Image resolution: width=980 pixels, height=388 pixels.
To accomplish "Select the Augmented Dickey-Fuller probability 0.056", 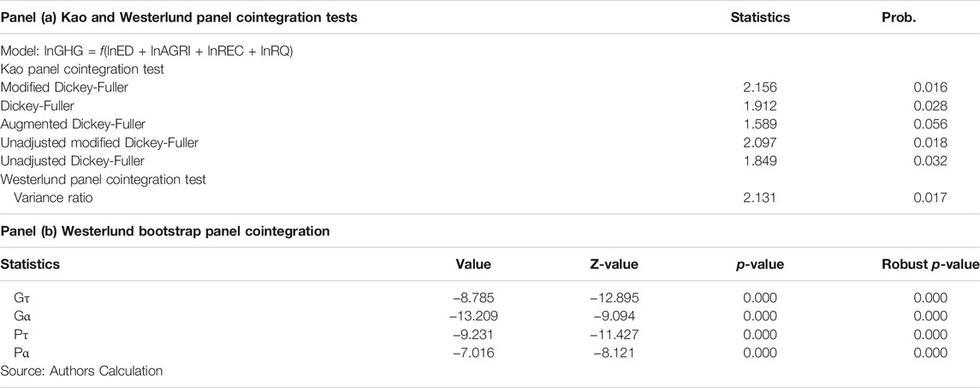I will click(x=930, y=124).
